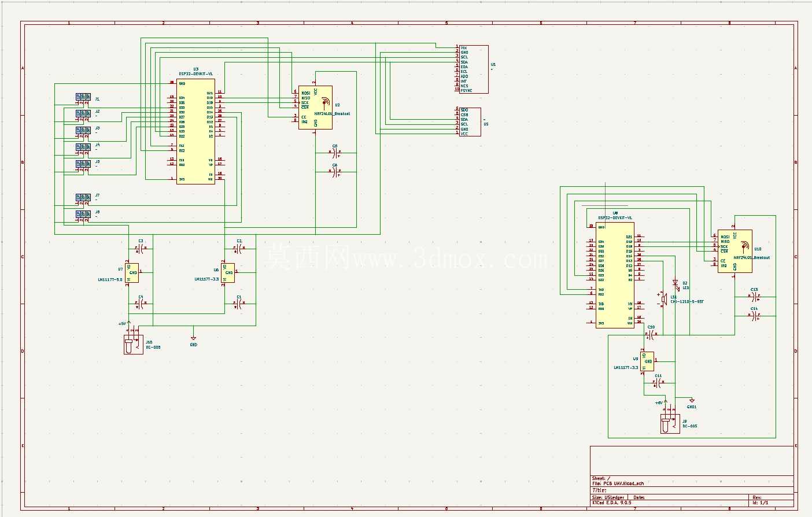
Task: Select capacitor C5 near the U2 radio
Action: click(335, 153)
